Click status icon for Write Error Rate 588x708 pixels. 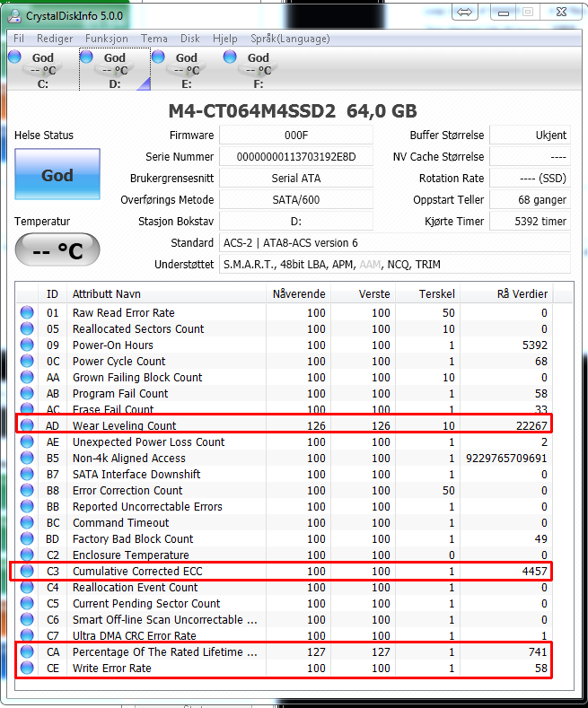(x=27, y=668)
